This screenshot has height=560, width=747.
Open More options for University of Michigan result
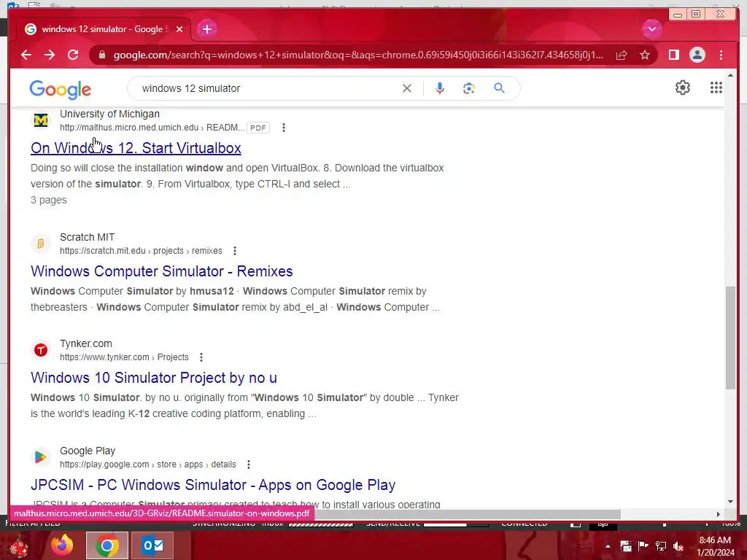[284, 128]
